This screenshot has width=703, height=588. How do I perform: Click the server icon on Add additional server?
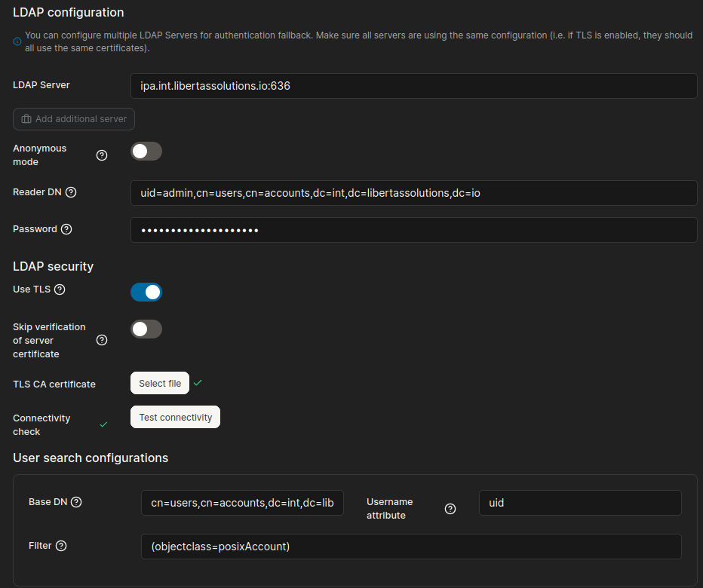(x=25, y=119)
